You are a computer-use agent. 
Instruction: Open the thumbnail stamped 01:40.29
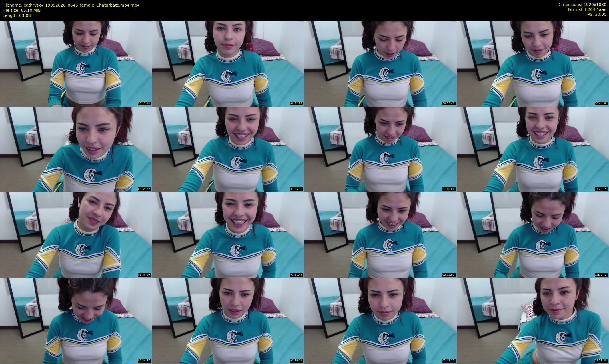click(76, 235)
